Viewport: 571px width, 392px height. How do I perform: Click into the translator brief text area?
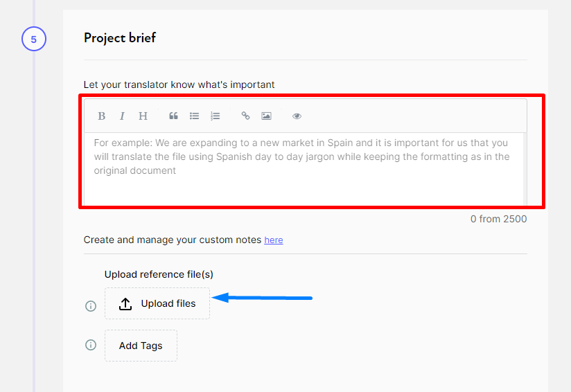[x=304, y=169]
